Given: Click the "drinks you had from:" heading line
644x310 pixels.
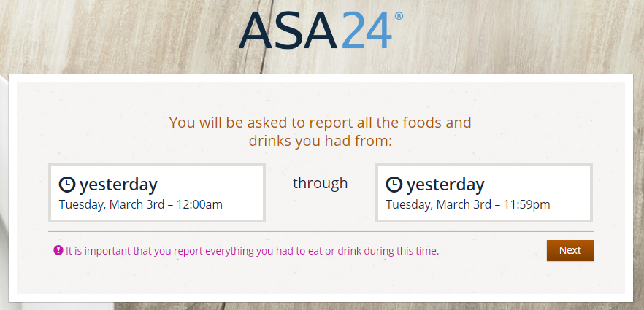Looking at the screenshot, I should (321, 141).
